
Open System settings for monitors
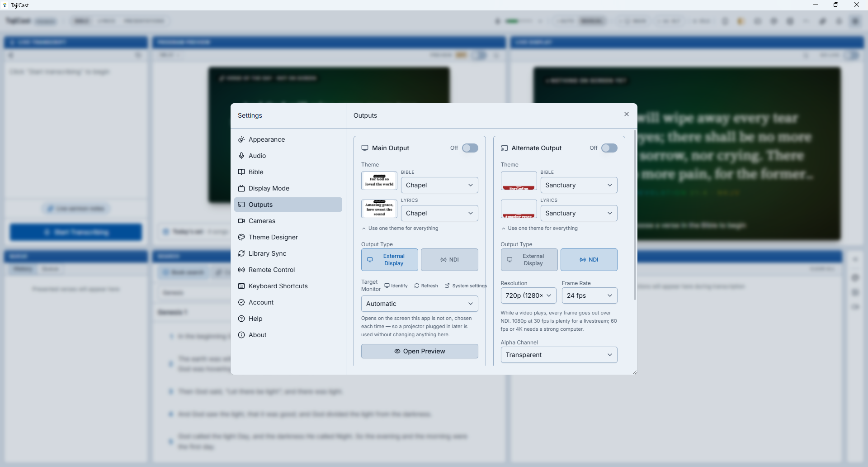point(466,286)
